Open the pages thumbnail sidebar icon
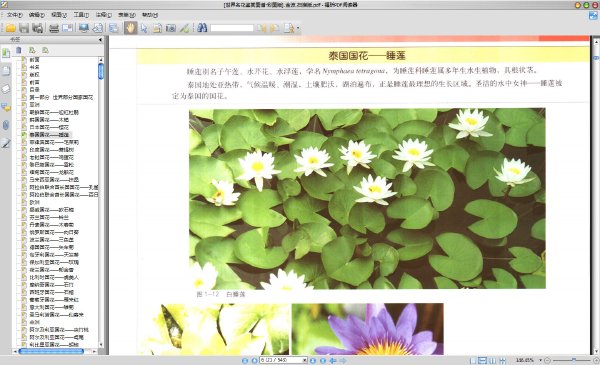600x365 pixels. [x=6, y=71]
